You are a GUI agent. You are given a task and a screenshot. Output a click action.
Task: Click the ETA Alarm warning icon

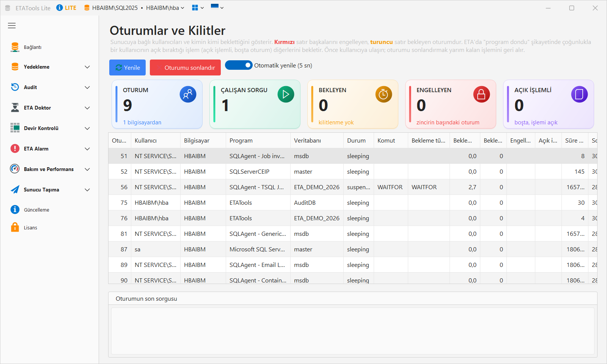15,149
